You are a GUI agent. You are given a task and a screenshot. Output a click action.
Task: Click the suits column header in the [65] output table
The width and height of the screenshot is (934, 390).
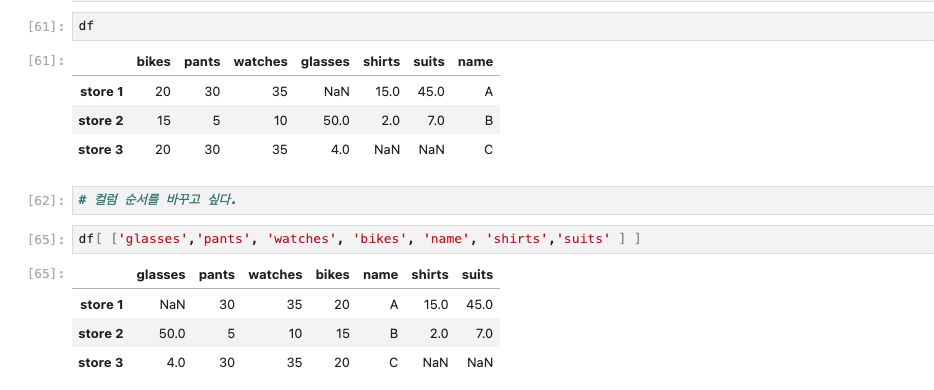click(x=477, y=275)
